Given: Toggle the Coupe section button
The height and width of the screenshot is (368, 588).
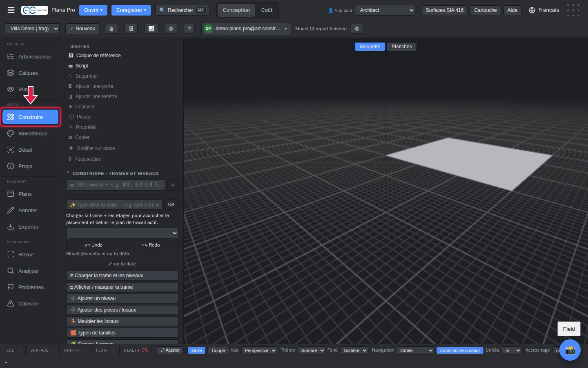Looking at the screenshot, I should tap(218, 350).
